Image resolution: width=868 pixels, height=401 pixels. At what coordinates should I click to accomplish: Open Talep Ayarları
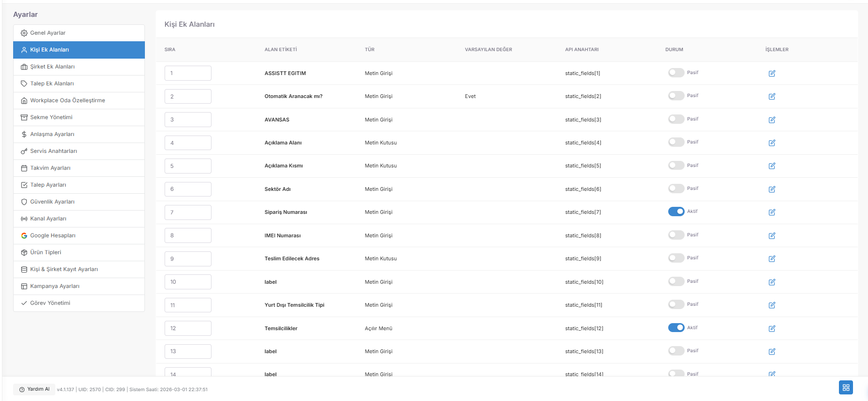tap(79, 185)
